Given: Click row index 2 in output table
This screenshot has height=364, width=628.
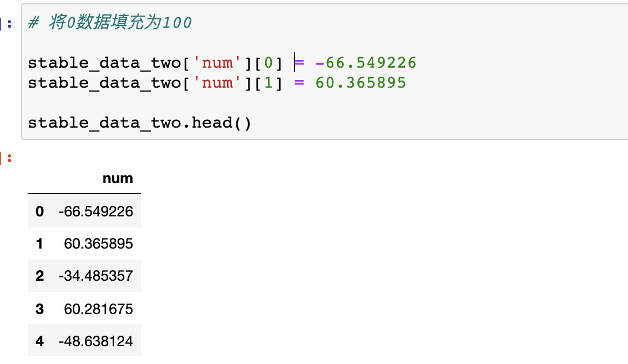Looking at the screenshot, I should (x=39, y=276).
